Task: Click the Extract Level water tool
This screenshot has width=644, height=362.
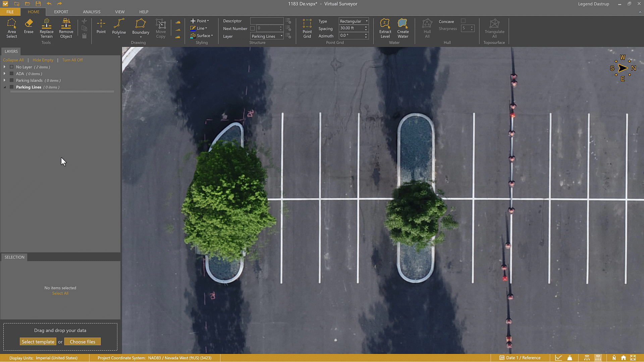Action: point(385,28)
